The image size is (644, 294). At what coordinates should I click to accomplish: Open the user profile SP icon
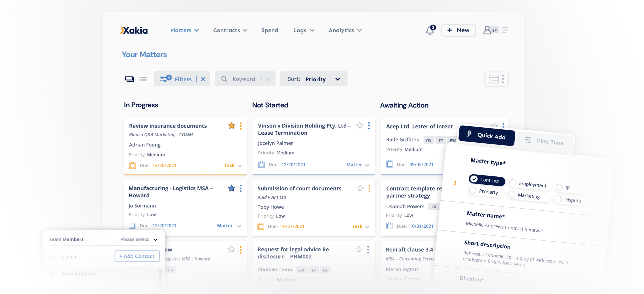point(490,30)
